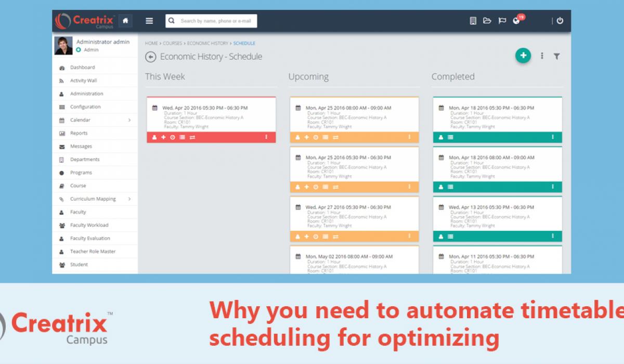Screen dimensions: 624x364
Task: Select the Mon, Apr 11 2016 card title
Action: point(491,257)
